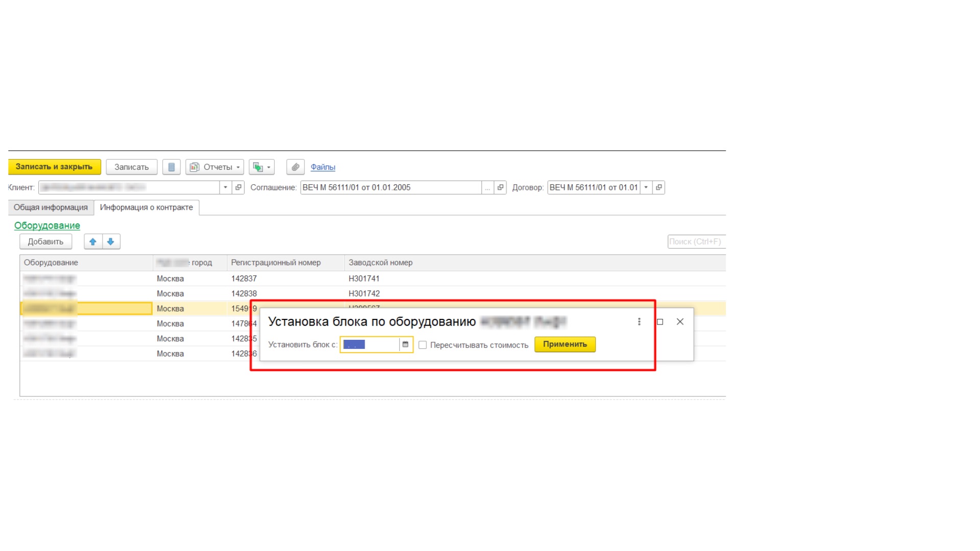980x551 pixels.
Task: Open the dialog's three-dot more menu
Action: coord(639,321)
